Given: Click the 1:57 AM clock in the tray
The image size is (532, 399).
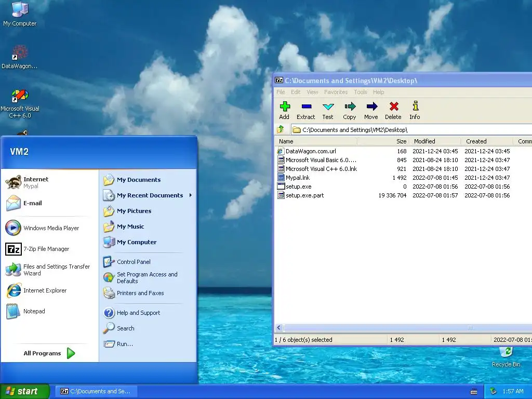Looking at the screenshot, I should [513, 392].
